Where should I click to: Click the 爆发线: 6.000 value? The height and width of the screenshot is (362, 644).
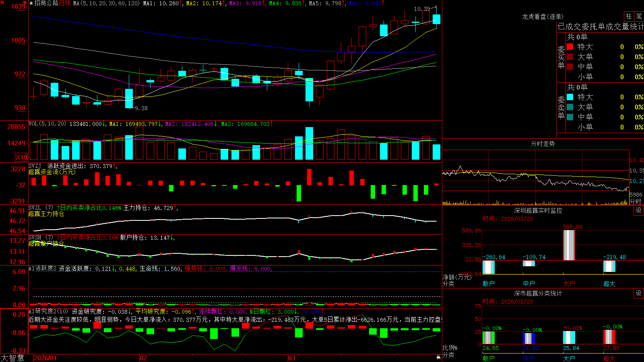(x=251, y=269)
